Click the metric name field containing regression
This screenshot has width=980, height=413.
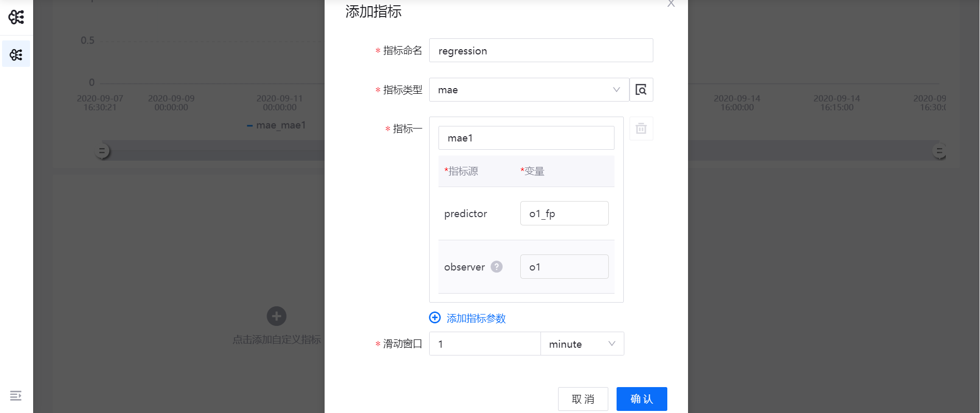tap(540, 51)
